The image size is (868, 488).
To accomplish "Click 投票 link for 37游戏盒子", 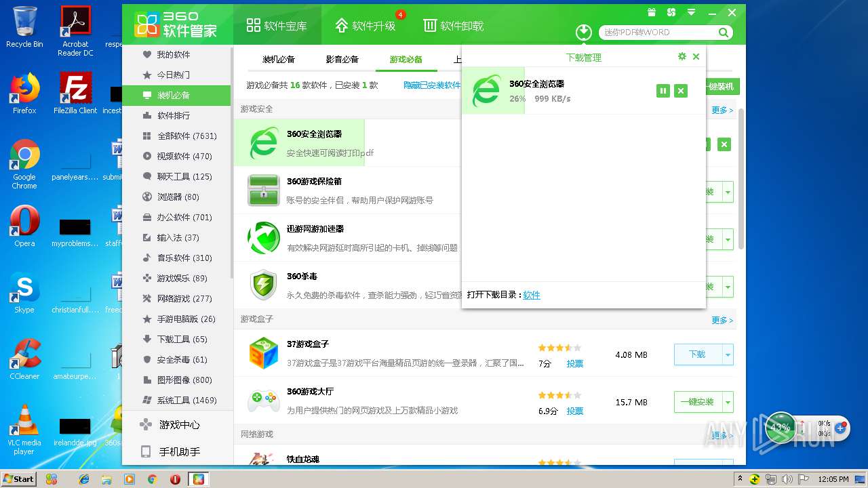I will click(575, 364).
